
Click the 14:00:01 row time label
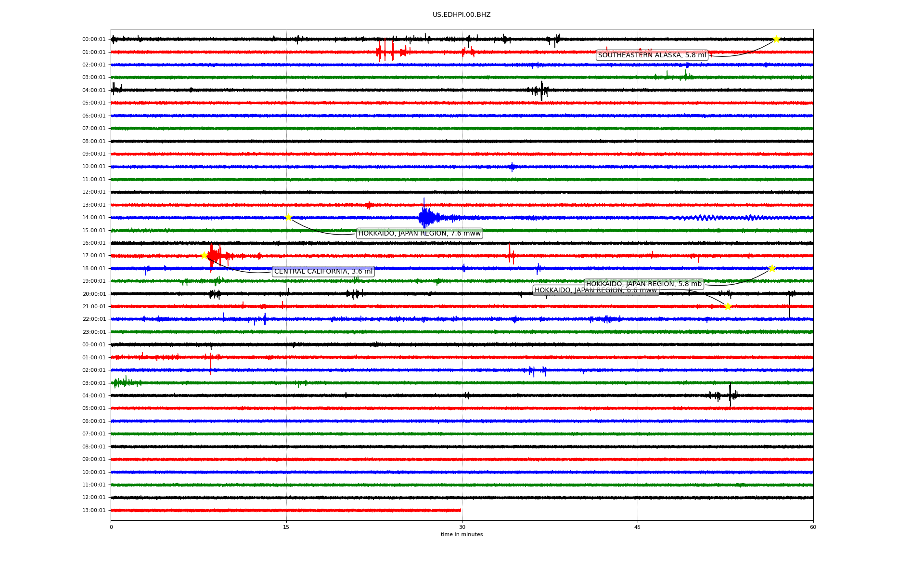point(94,218)
